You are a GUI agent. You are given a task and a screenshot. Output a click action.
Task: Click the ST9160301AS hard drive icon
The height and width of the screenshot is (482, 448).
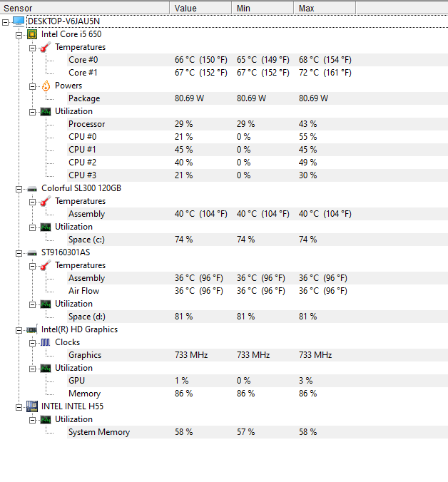tap(32, 253)
